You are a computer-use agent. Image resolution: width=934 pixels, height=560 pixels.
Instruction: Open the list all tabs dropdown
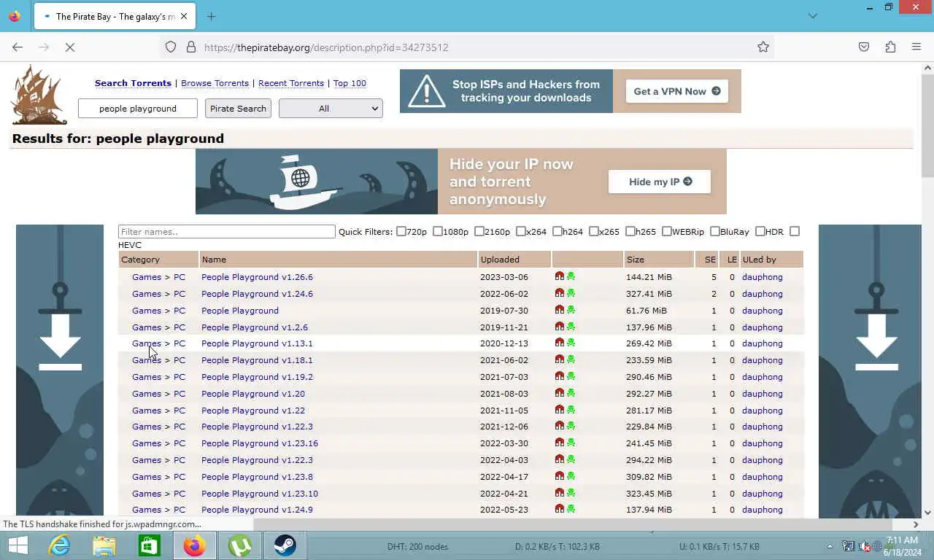tap(812, 16)
